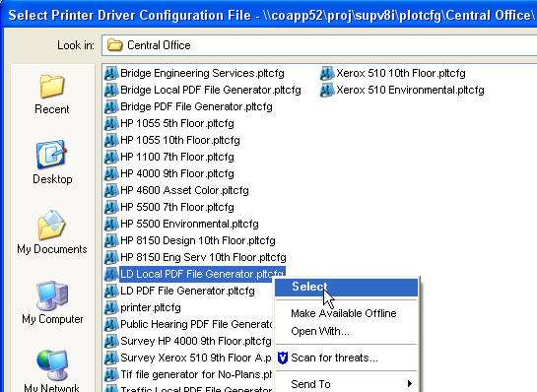Open the Look in Central Office dropdown
This screenshot has height=392, width=537.
pos(319,45)
